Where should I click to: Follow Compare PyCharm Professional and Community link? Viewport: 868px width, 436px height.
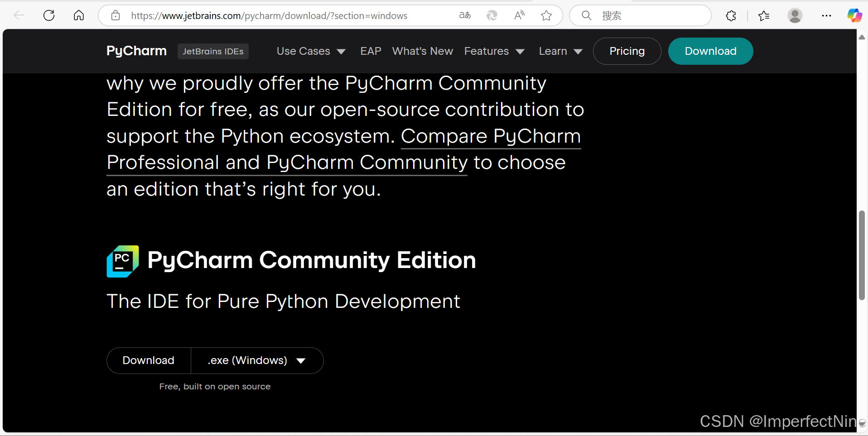[x=287, y=162]
